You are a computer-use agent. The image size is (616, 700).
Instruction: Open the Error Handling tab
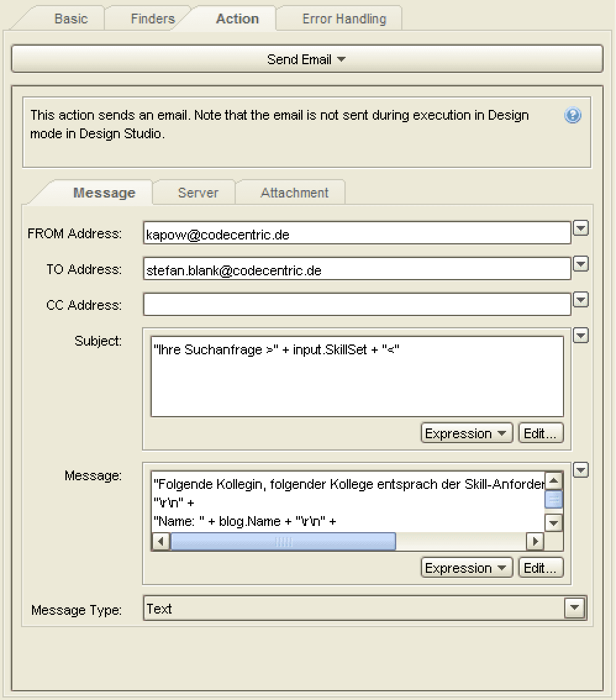pos(338,19)
